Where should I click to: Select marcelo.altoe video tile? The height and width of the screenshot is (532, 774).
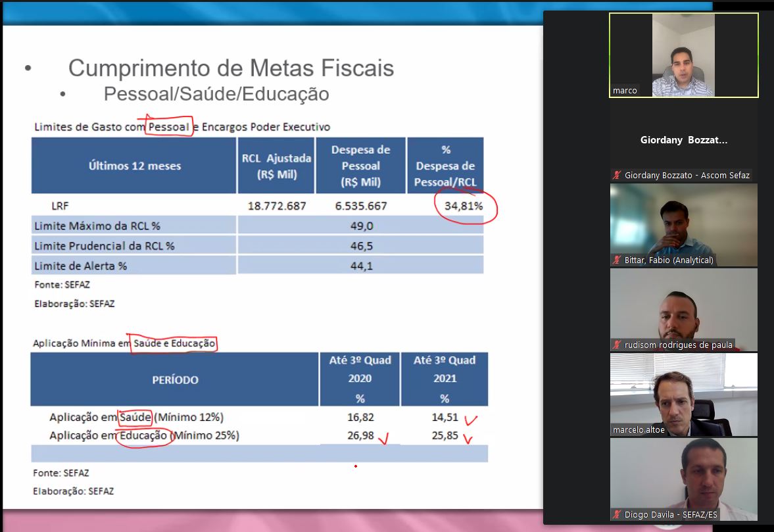click(684, 395)
